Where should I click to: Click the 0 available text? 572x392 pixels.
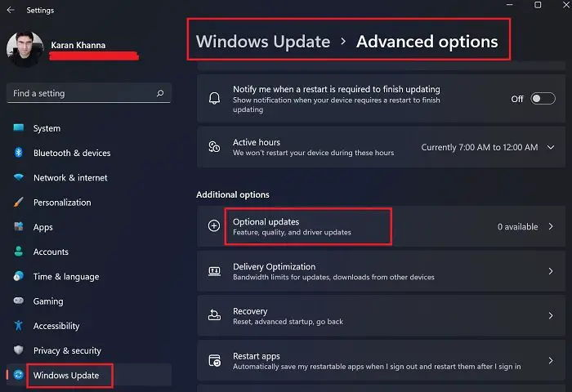(517, 227)
